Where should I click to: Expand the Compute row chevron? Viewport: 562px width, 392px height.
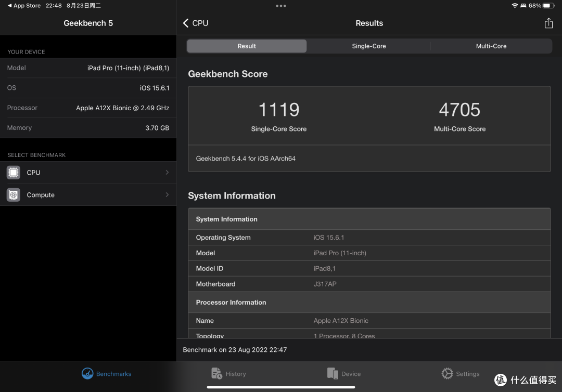coord(167,195)
